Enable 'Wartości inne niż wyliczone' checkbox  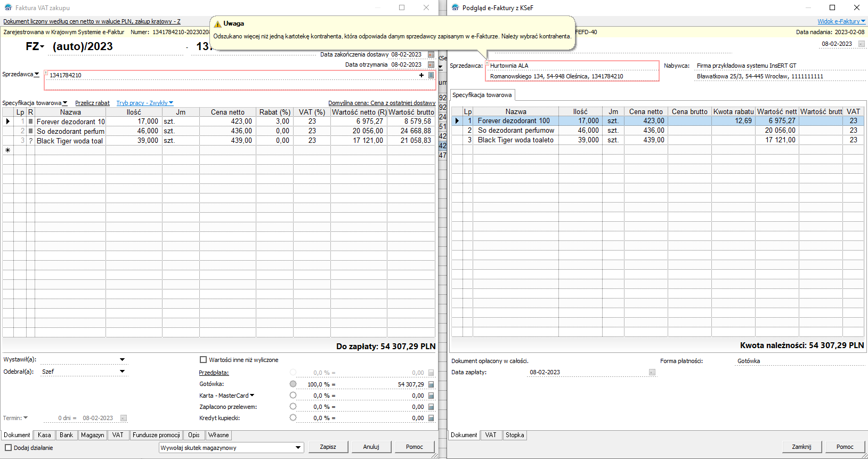click(x=203, y=360)
